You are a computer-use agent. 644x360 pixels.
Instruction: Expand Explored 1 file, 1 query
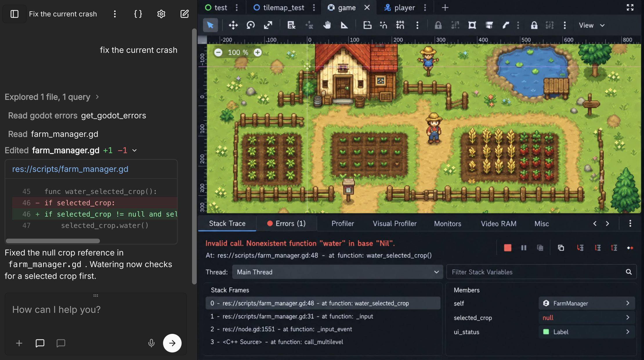click(52, 97)
